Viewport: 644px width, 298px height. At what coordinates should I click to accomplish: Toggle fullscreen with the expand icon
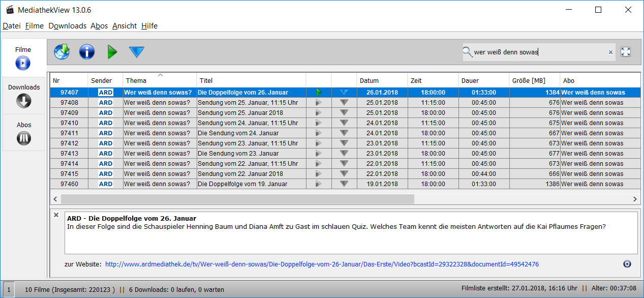tap(626, 52)
